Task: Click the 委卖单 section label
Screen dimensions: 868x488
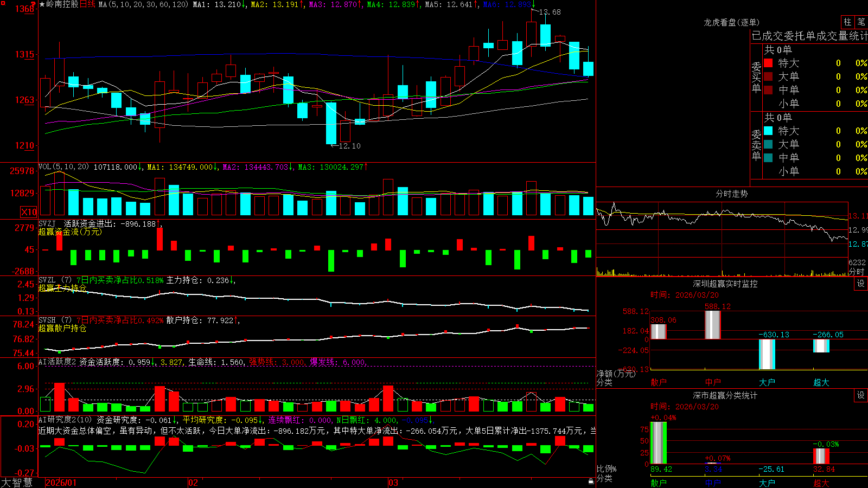Action: 756,145
